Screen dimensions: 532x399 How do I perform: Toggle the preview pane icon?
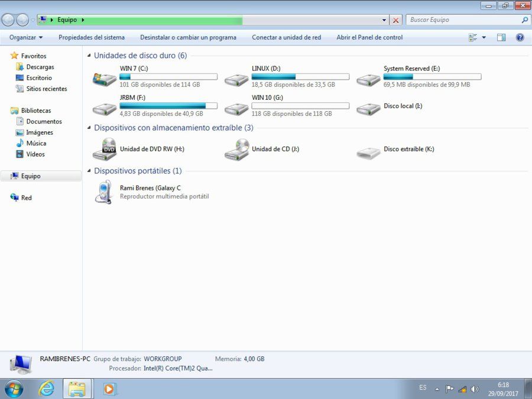501,37
